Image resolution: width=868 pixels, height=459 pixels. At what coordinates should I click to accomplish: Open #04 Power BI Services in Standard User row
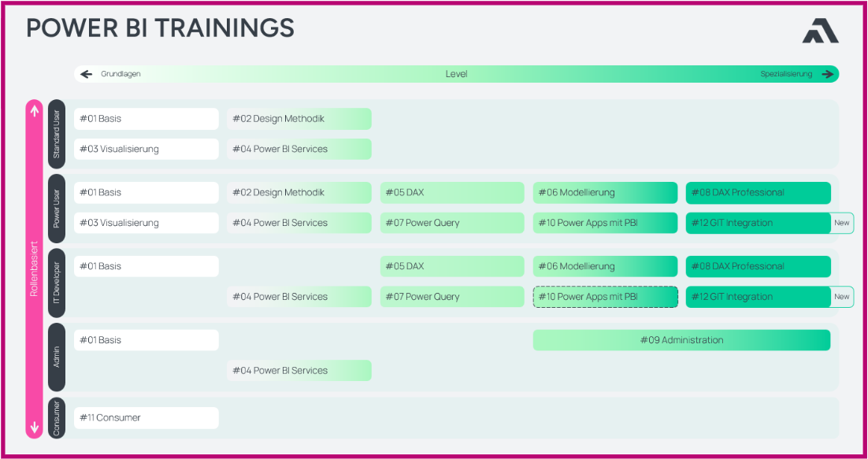(x=299, y=150)
